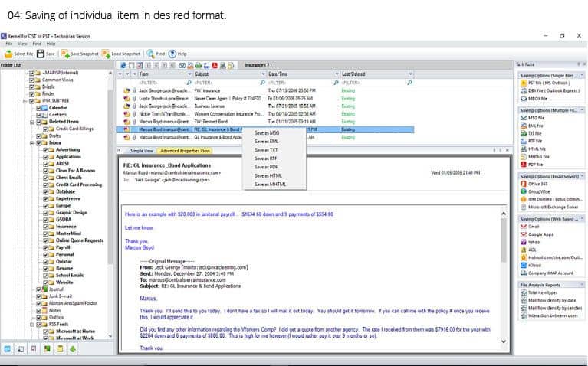
Task: Click the Save Snapshot toolbar icon
Action: tap(65, 54)
